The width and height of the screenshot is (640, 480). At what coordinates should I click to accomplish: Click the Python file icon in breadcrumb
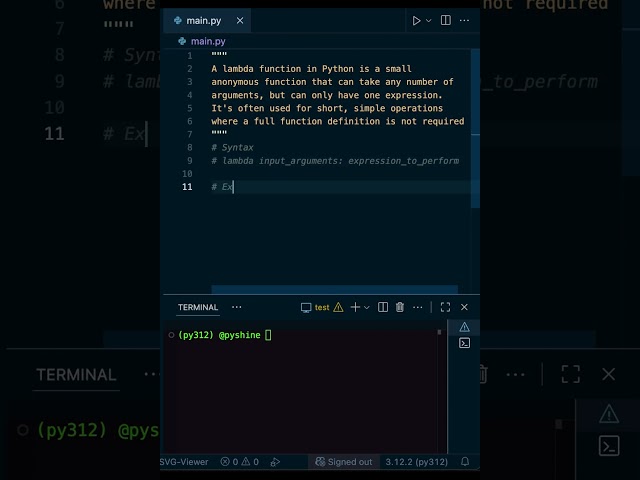182,41
